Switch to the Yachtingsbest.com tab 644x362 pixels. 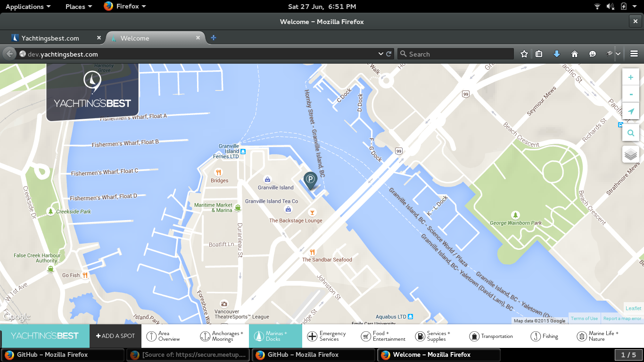click(x=50, y=38)
